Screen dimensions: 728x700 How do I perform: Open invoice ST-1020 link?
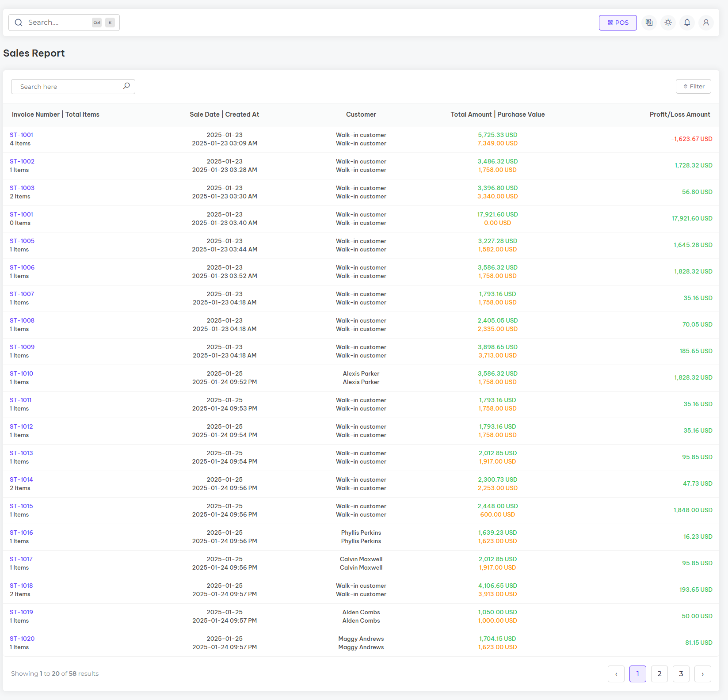pyautogui.click(x=22, y=639)
